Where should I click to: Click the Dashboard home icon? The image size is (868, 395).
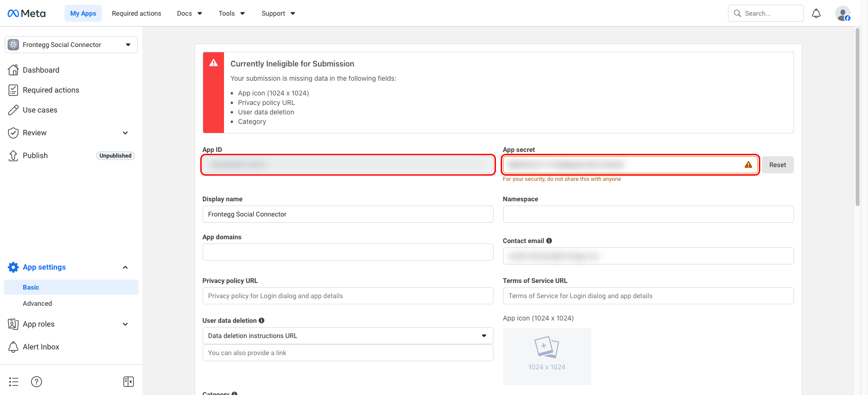click(x=13, y=70)
